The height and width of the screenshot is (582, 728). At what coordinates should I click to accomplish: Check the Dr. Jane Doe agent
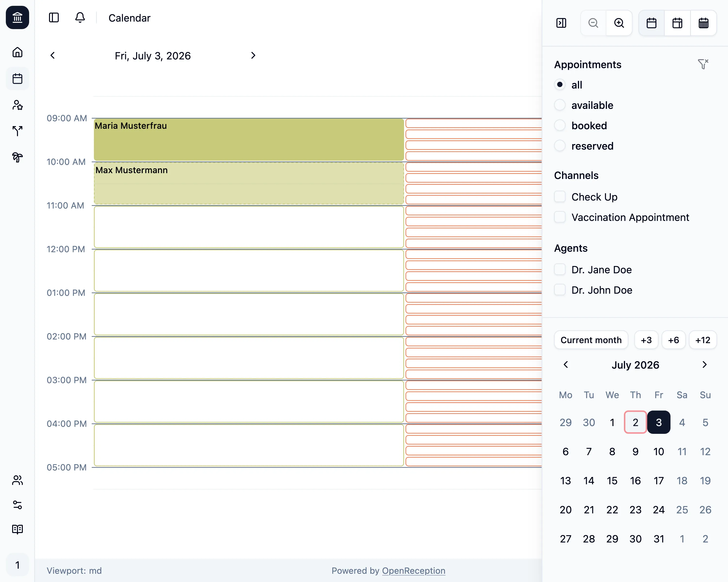click(560, 270)
